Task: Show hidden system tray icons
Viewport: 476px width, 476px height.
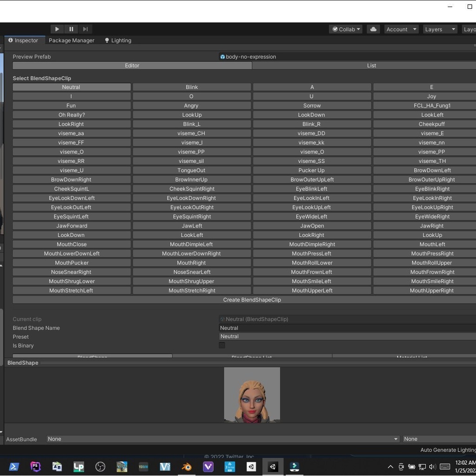Action: (390, 467)
